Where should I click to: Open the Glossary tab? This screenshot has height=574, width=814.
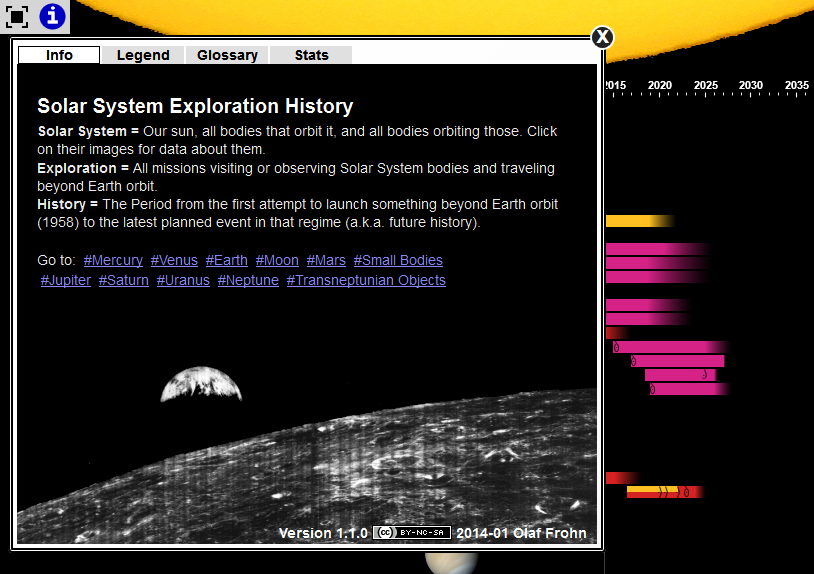pos(227,55)
